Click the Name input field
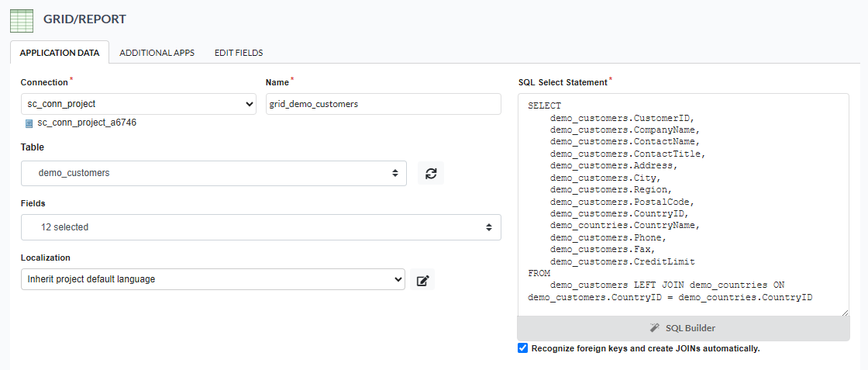 pyautogui.click(x=383, y=104)
